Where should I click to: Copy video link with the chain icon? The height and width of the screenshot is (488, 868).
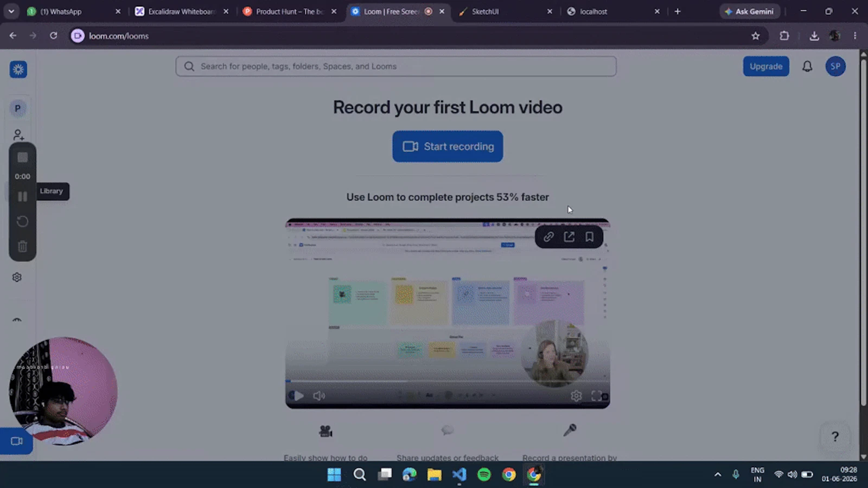pos(548,237)
